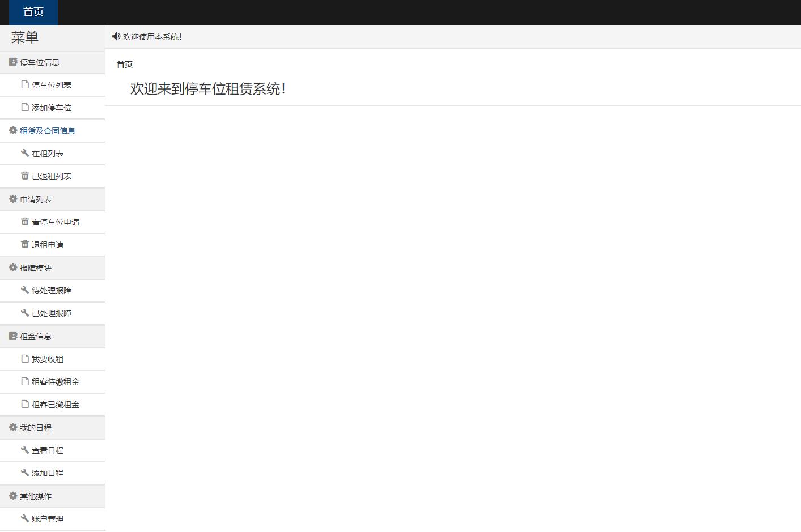801x532 pixels.
Task: Click file icon beside 添加停车位
Action: (25, 107)
